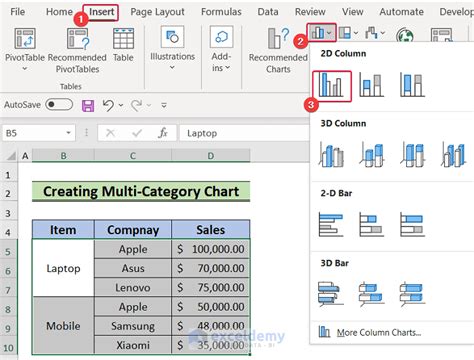
Task: Select the 3D Stacked Bar chart
Action: pos(371,294)
